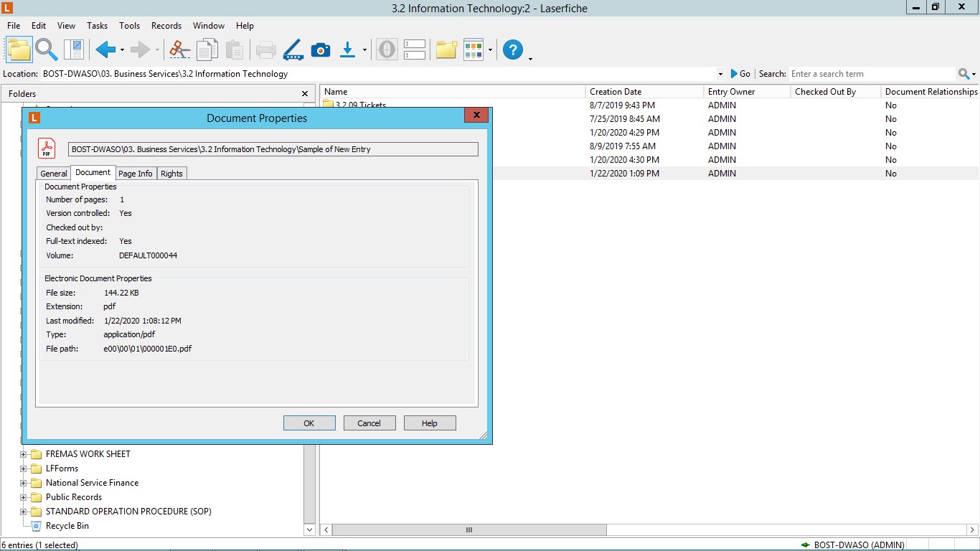
Task: Click the Cut scissors icon
Action: tap(180, 50)
